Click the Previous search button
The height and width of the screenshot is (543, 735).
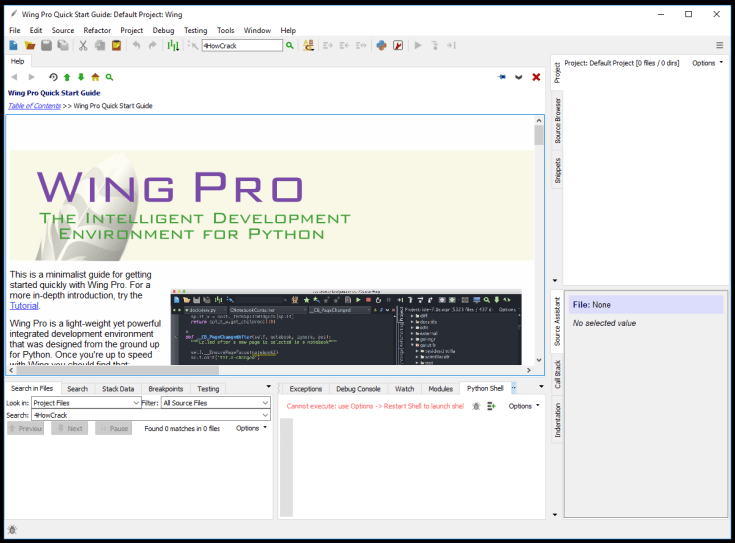coord(26,429)
